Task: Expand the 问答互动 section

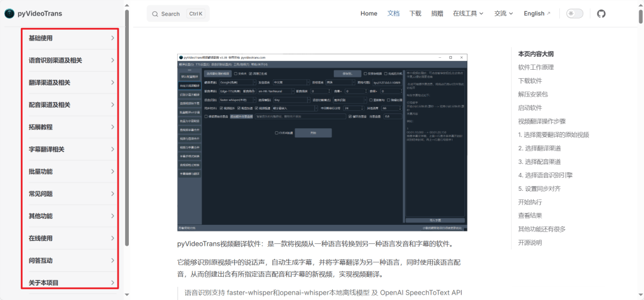Action: [72, 261]
